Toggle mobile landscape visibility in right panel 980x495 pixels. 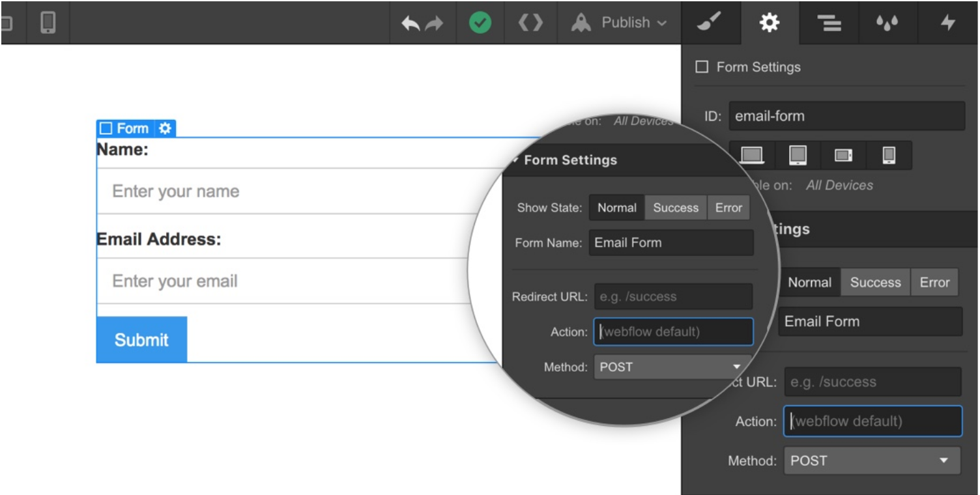[843, 155]
